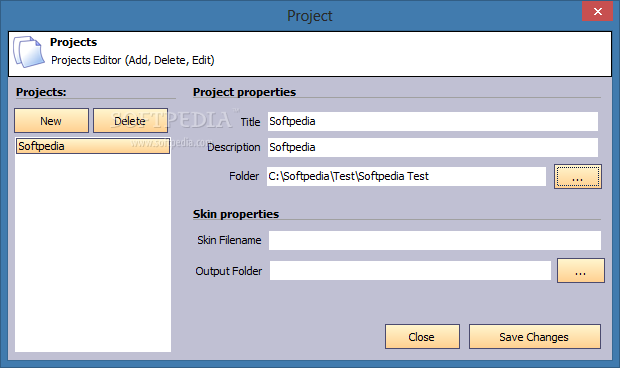Browse for project Folder using the ellipsis button

tap(578, 176)
